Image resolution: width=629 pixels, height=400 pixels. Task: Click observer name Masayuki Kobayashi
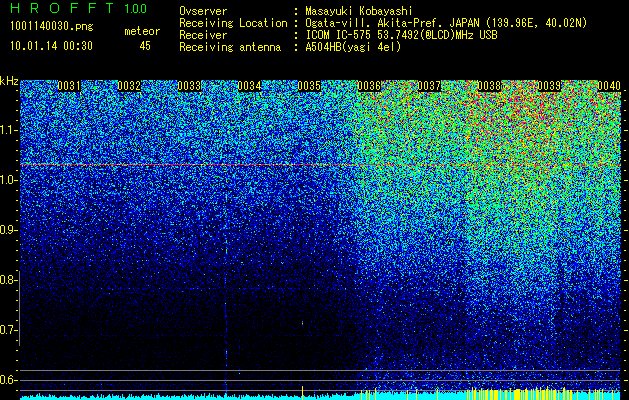[359, 11]
